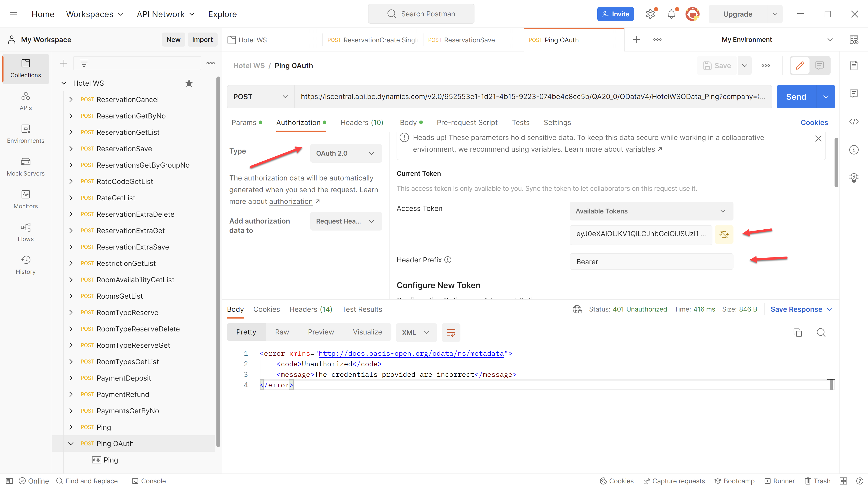Image resolution: width=868 pixels, height=488 pixels.
Task: Copy response body with the copy icon
Action: coord(798,333)
